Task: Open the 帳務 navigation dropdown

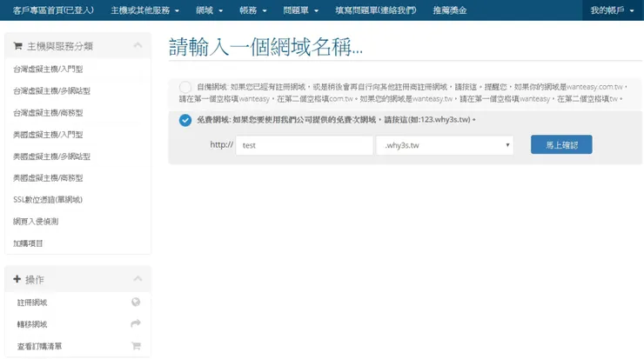Action: [x=253, y=10]
